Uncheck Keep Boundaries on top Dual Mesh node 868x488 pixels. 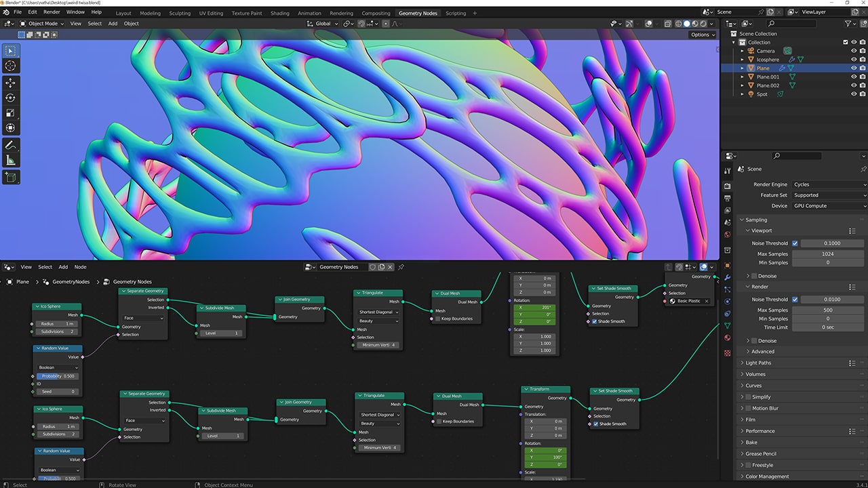pyautogui.click(x=437, y=319)
